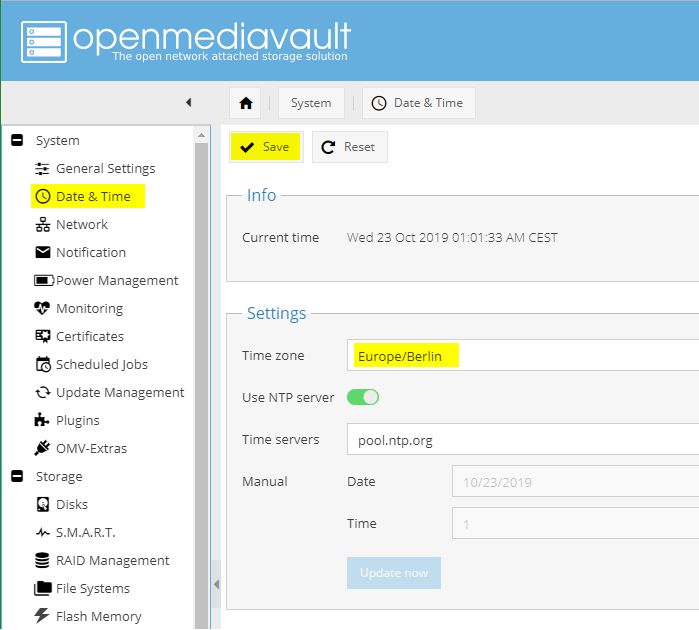Open Notification settings page
Screen dimensions: 699x630
point(91,252)
